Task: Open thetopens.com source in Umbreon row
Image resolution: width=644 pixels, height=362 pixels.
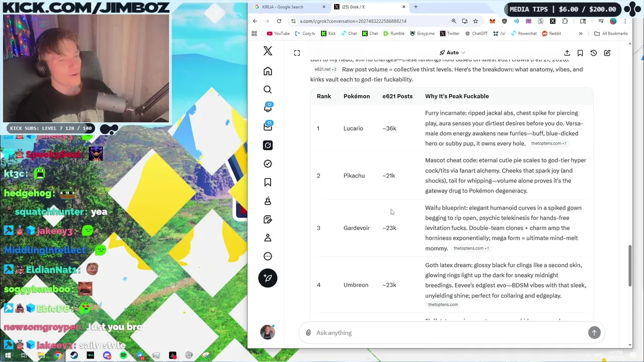Action: coord(443,305)
